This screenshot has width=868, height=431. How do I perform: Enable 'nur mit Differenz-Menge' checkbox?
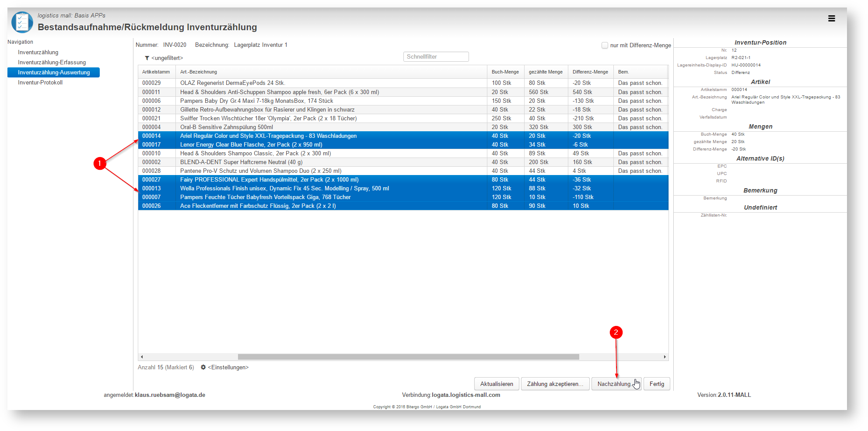pyautogui.click(x=605, y=45)
